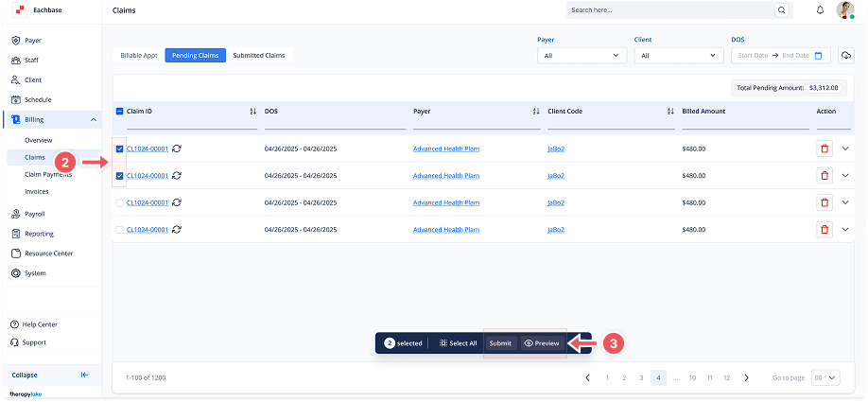Go to page 12
The width and height of the screenshot is (868, 402).
(727, 377)
